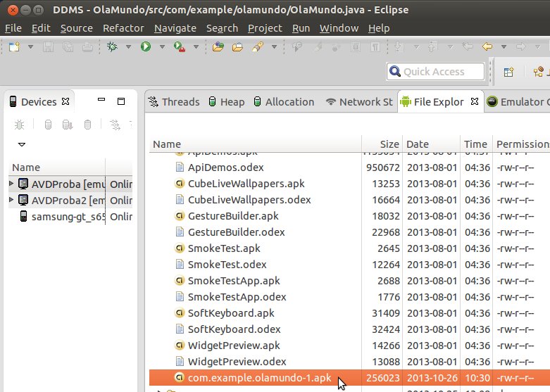
Task: Switch to the Allocation tab
Action: [x=284, y=101]
